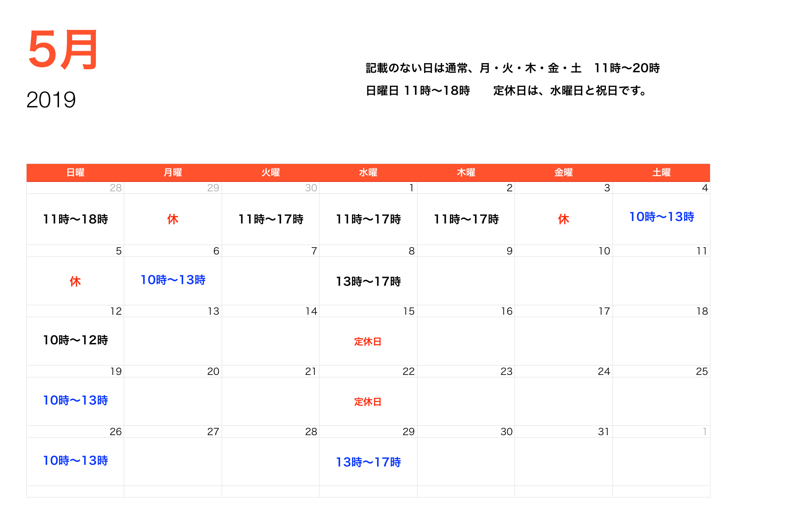
Task: Click 10時〜12時 on Sunday 12
Action: click(75, 340)
